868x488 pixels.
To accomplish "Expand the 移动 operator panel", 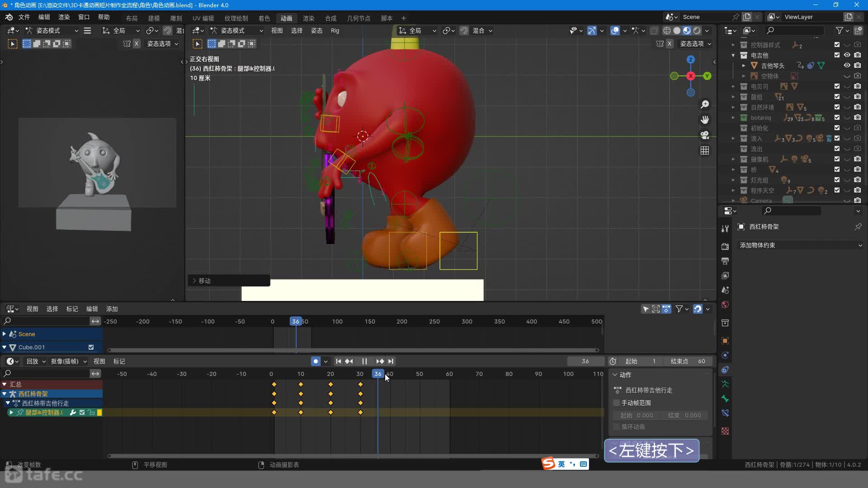I will click(x=195, y=281).
